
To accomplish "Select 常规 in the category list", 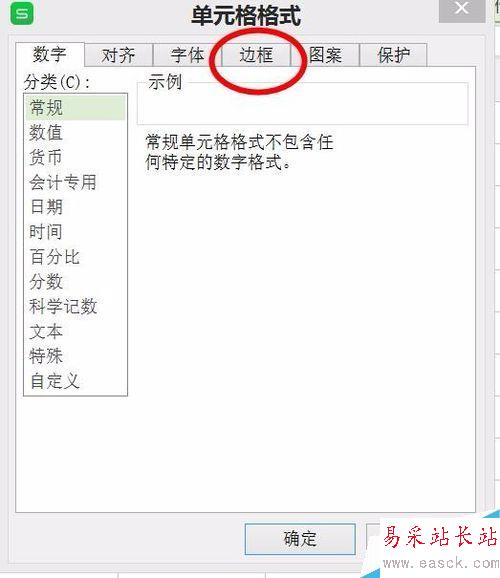I will pyautogui.click(x=76, y=108).
